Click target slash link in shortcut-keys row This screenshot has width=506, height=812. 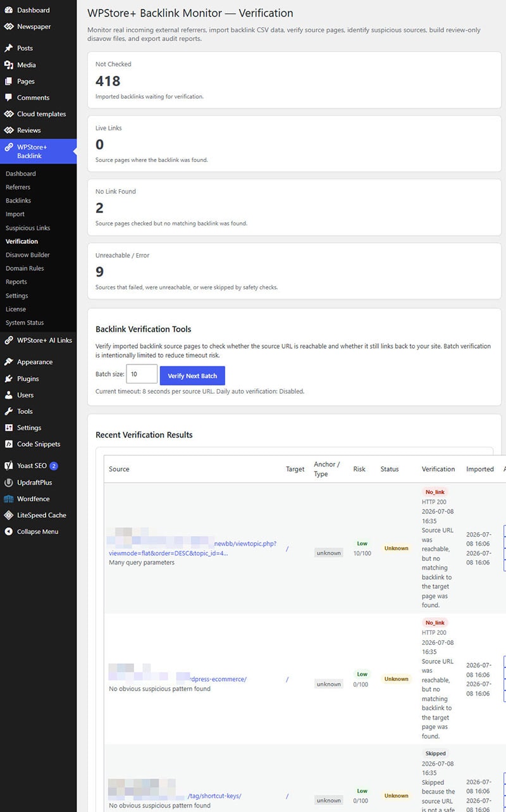pyautogui.click(x=287, y=796)
